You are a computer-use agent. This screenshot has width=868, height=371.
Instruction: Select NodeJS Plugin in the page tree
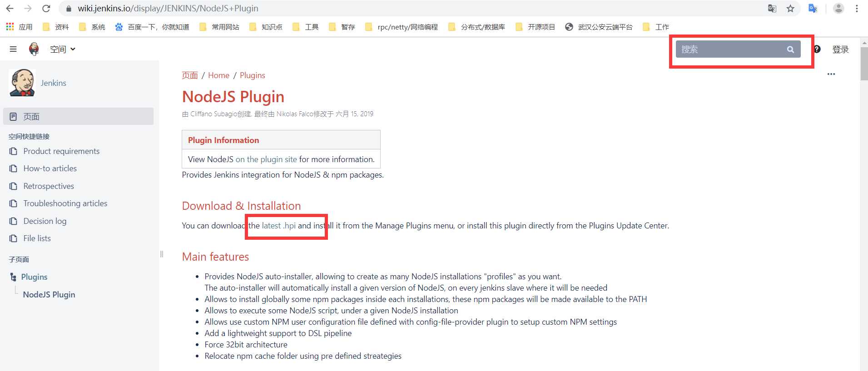point(49,294)
